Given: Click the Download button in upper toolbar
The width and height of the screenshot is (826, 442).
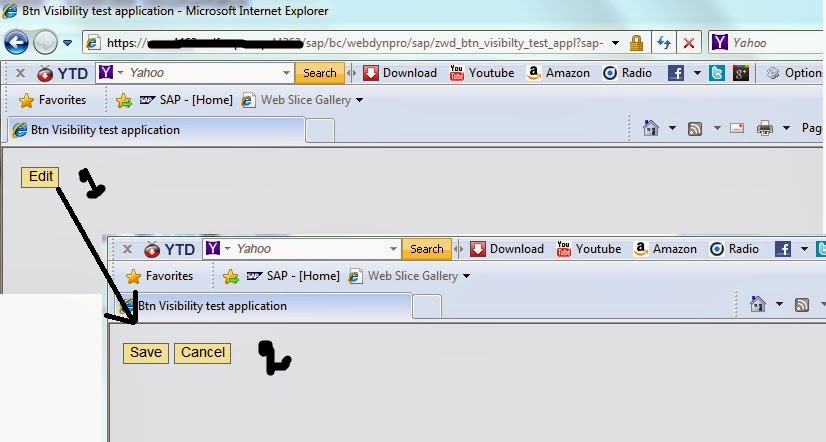Looking at the screenshot, I should pyautogui.click(x=400, y=73).
